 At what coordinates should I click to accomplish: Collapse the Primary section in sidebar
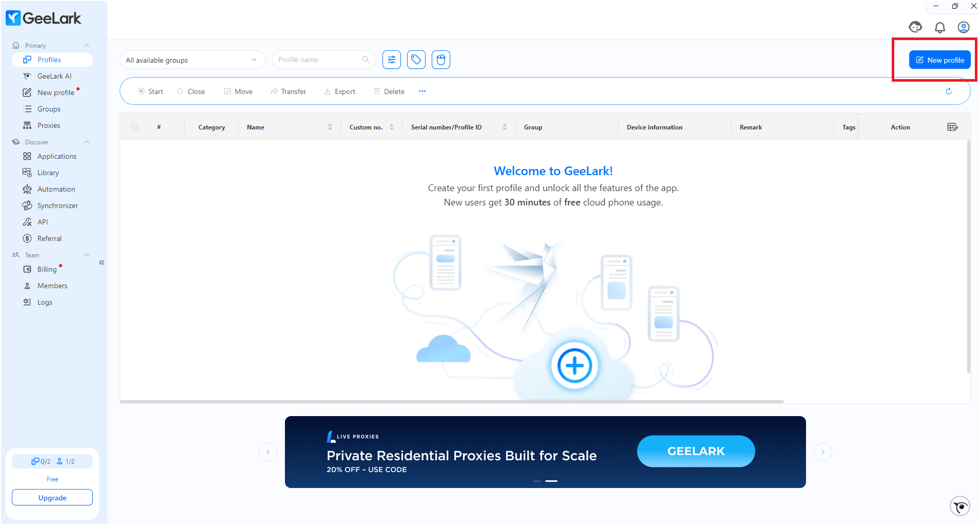click(x=87, y=46)
